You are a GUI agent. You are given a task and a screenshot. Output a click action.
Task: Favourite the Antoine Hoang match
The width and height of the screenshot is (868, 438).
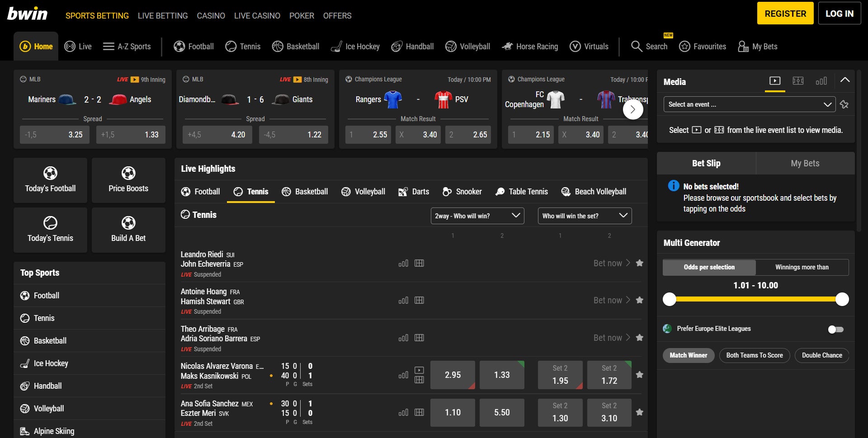(639, 300)
